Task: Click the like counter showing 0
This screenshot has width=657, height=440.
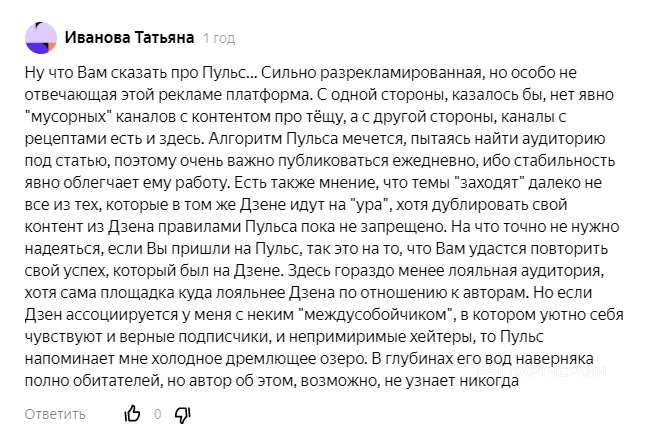Action: pos(158,413)
